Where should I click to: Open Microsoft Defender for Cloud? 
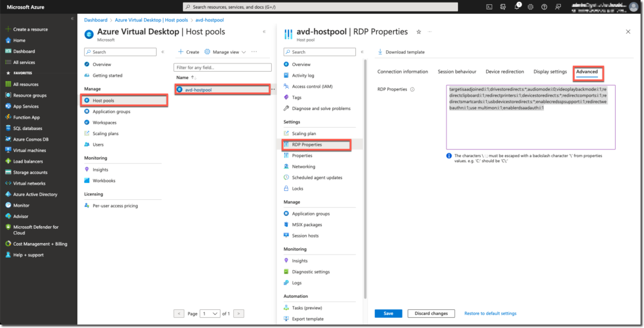pos(35,230)
